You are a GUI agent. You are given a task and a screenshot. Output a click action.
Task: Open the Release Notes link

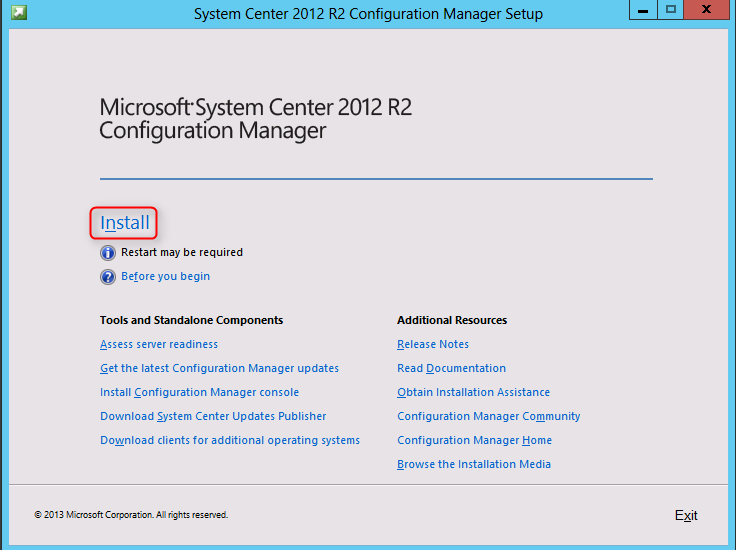(433, 344)
